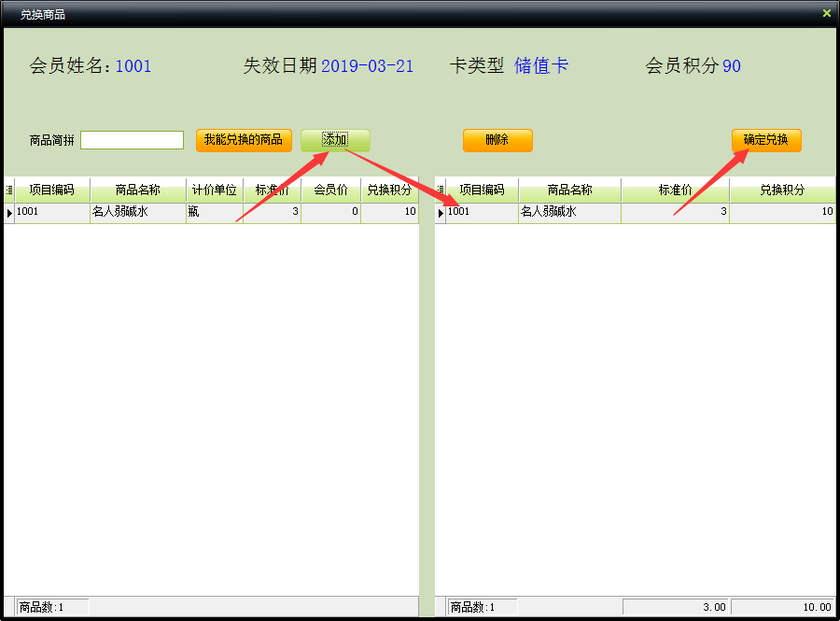The width and height of the screenshot is (840, 621).
Task: Focus the 商品简拼 input field
Action: tap(132, 140)
